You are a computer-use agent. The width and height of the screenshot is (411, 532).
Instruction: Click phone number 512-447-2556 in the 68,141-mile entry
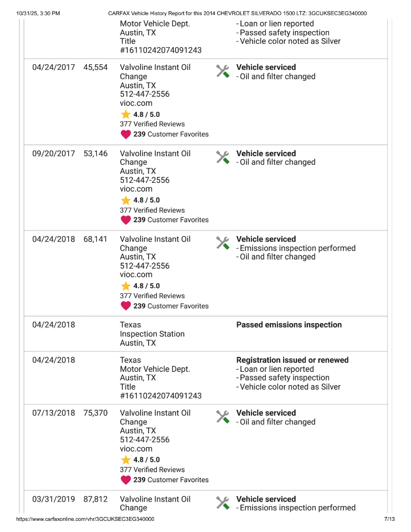tap(145, 266)
